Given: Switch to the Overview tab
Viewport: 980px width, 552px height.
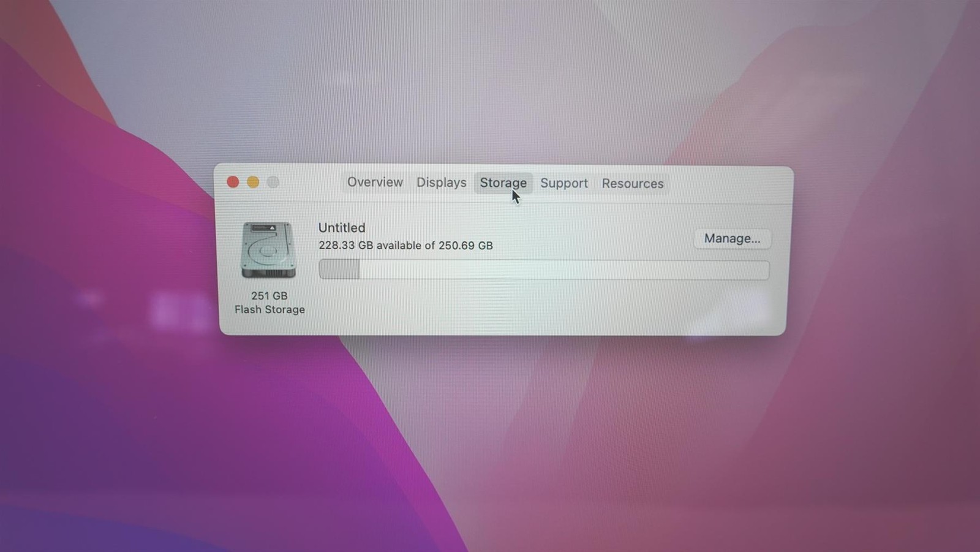Looking at the screenshot, I should (375, 182).
